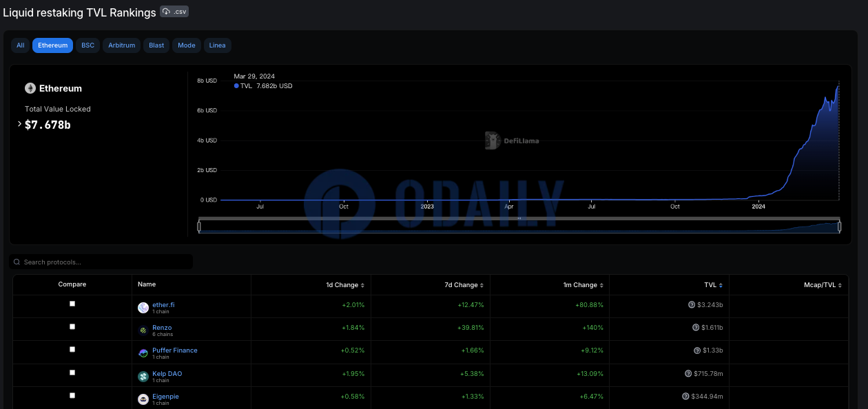Select the Ethereum chain tab
The width and height of the screenshot is (868, 409).
[52, 45]
